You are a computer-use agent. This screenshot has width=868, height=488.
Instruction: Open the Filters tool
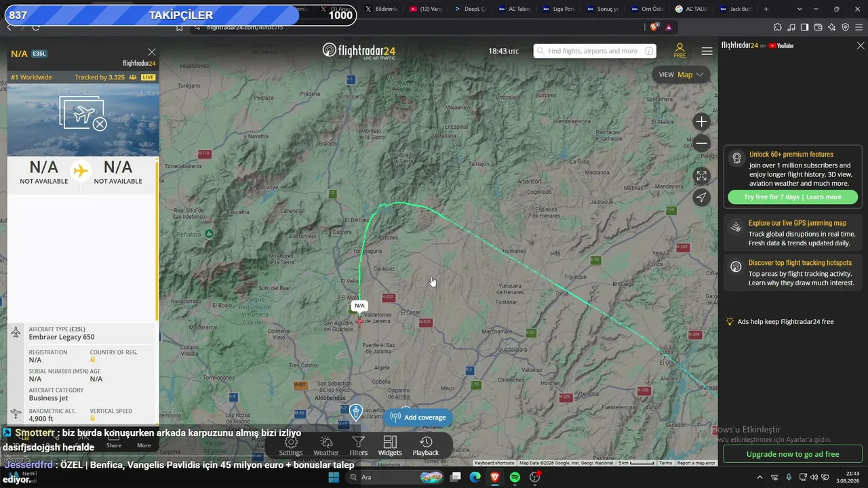(x=358, y=446)
